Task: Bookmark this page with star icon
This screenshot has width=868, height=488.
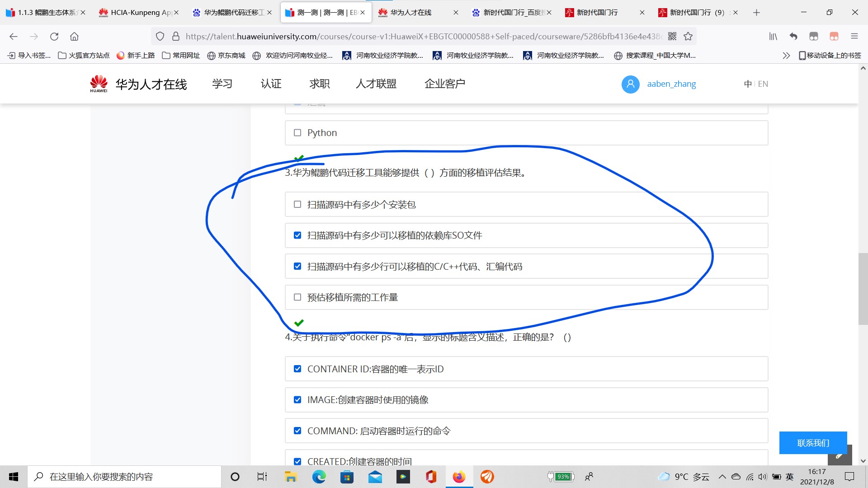Action: 688,37
